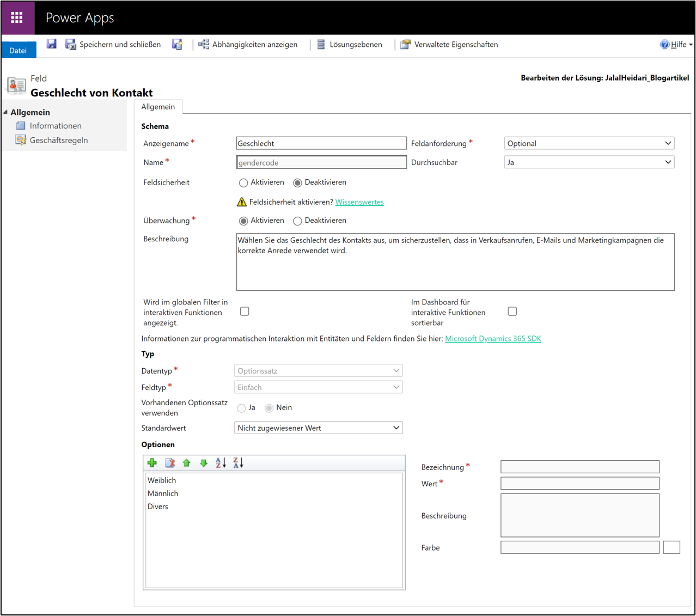Select Aktivieren for Überwachung
Screen dimensions: 696x616
pos(243,221)
